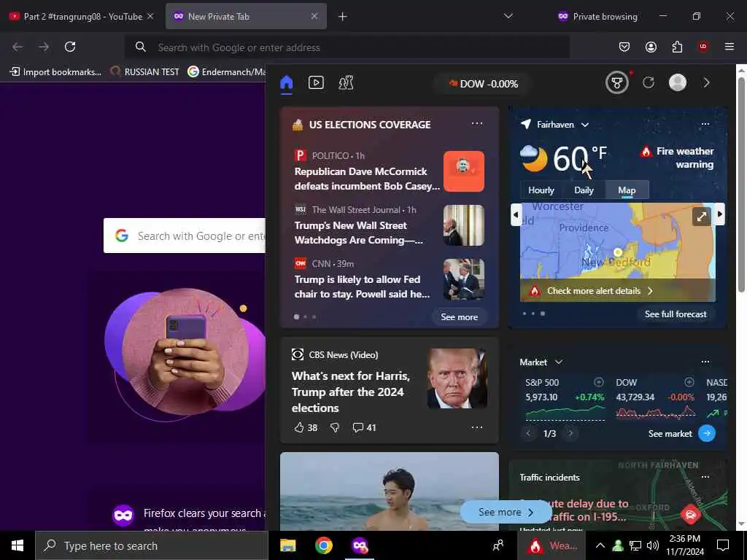Open Windows notification center
The width and height of the screenshot is (747, 560).
pyautogui.click(x=723, y=545)
